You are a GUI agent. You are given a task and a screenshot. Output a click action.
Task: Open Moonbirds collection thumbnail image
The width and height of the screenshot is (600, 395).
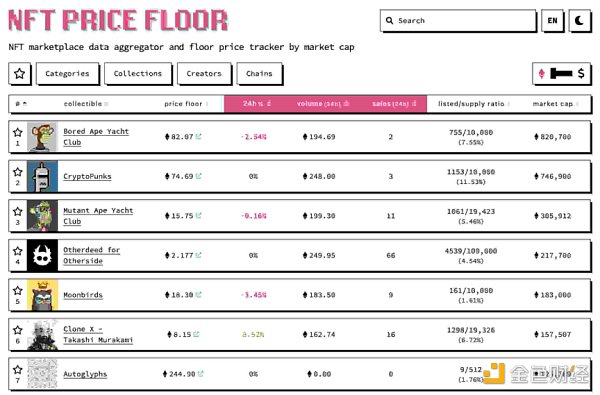tap(42, 295)
